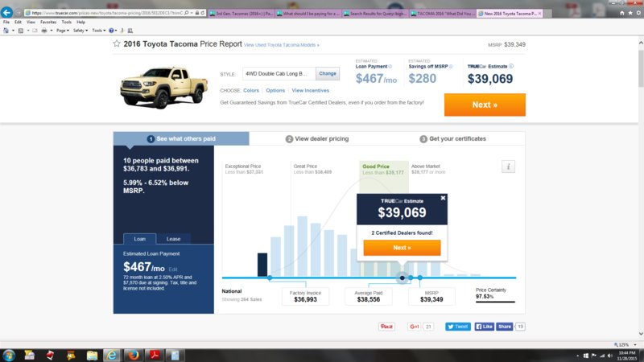Screen dimensions: 644x362
Task: Click the dark estimate dot on price slider
Action: tap(402, 278)
